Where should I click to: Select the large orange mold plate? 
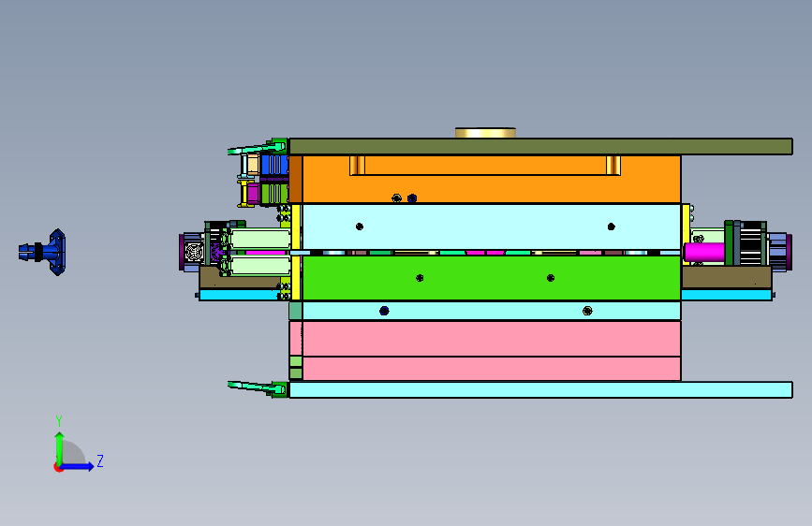(x=491, y=179)
